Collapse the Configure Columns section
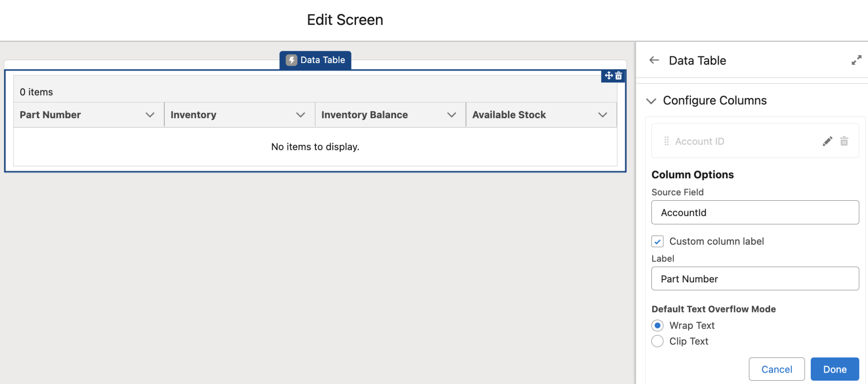 (x=651, y=101)
